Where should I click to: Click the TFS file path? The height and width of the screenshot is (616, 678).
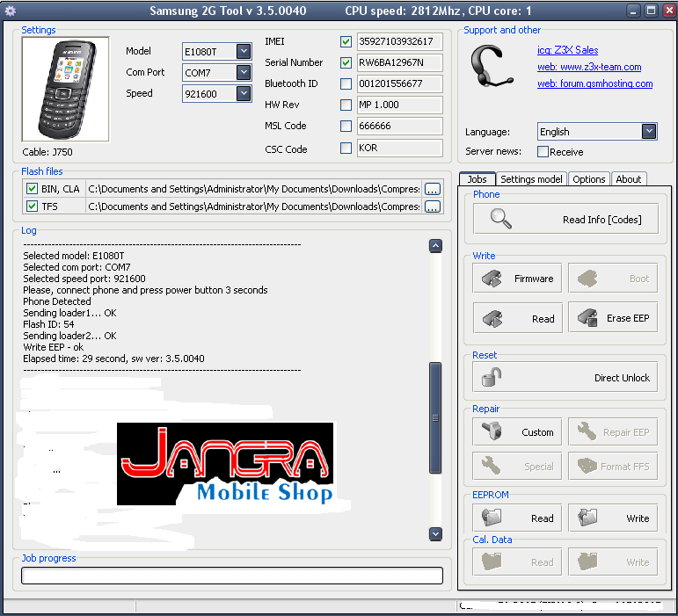[254, 207]
